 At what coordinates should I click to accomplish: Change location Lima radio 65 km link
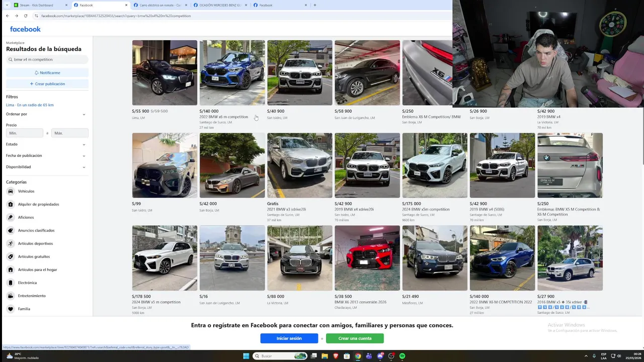(30, 105)
